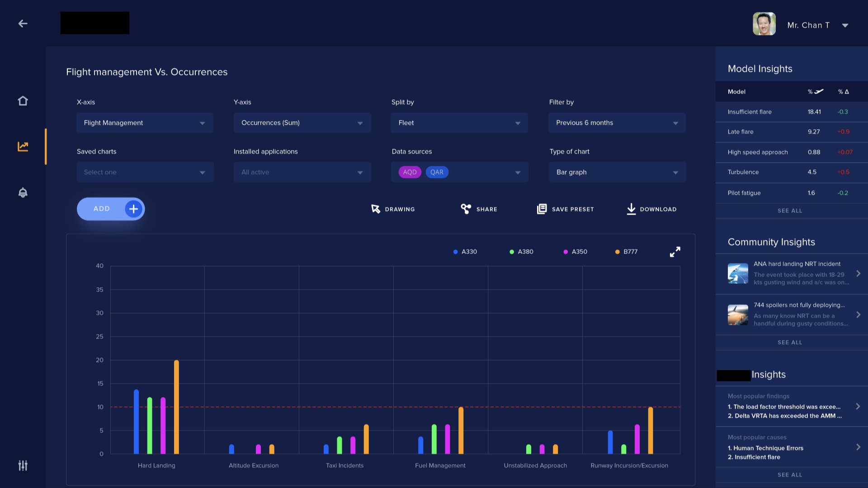Click the Share nodes icon
Image resolution: width=868 pixels, height=488 pixels.
[x=466, y=209]
